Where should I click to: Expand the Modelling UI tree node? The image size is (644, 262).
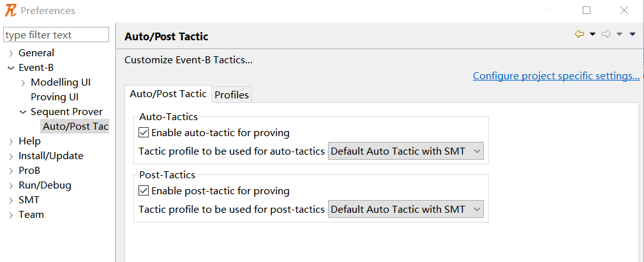pyautogui.click(x=23, y=82)
